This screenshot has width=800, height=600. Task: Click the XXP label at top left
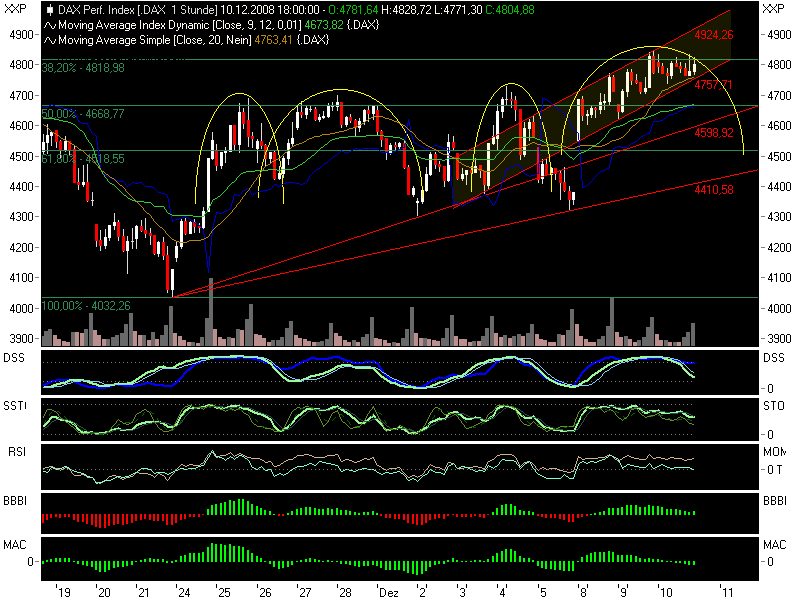tap(15, 9)
